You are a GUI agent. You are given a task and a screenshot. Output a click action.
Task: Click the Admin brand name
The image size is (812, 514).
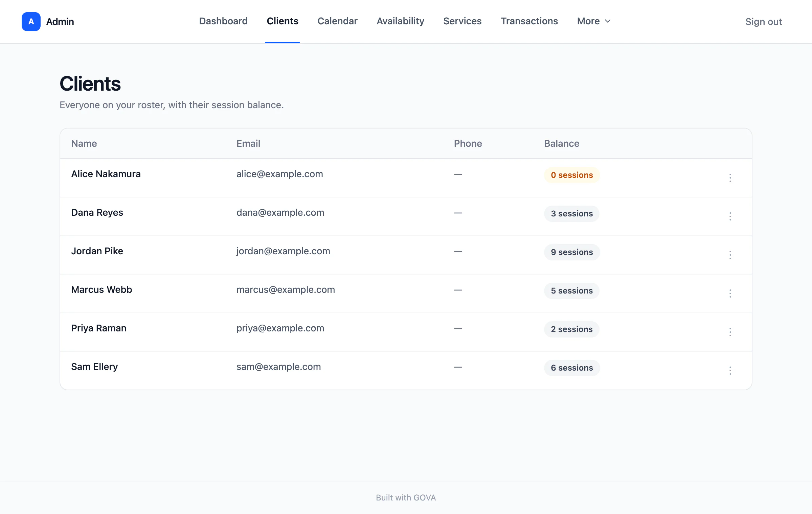pyautogui.click(x=60, y=22)
